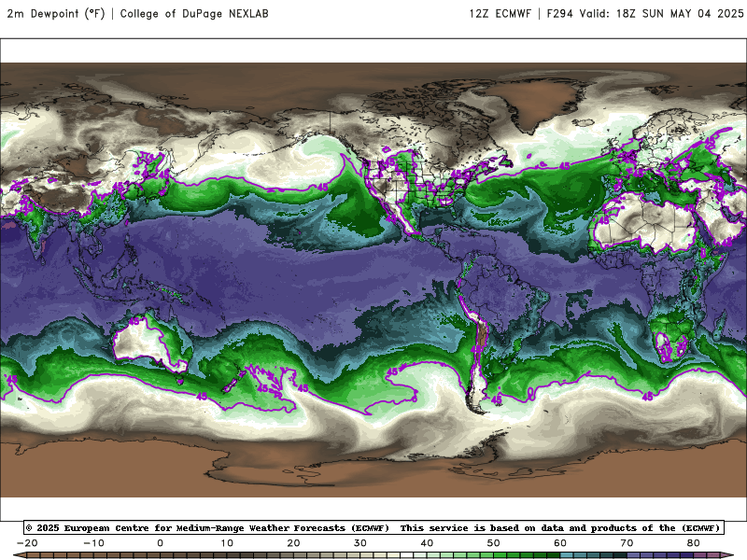This screenshot has width=747, height=560.
Task: Click the 0 legend value
Action: click(160, 543)
